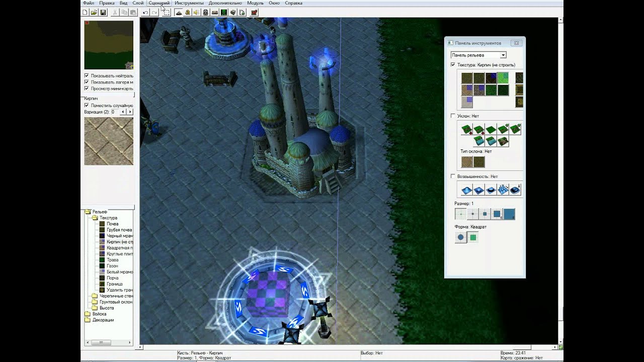
Task: Open the Object manager box icon
Action: pyautogui.click(x=233, y=12)
